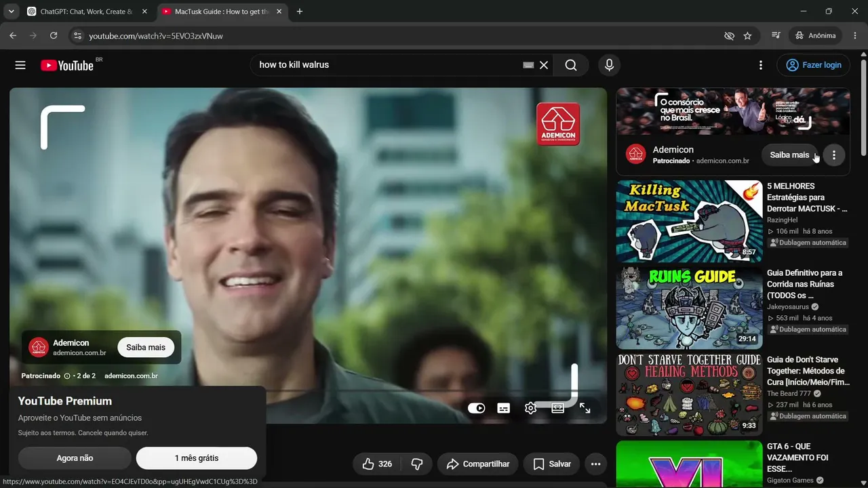Open the Anônima incognito profile button
Image resolution: width=868 pixels, height=488 pixels.
(816, 35)
